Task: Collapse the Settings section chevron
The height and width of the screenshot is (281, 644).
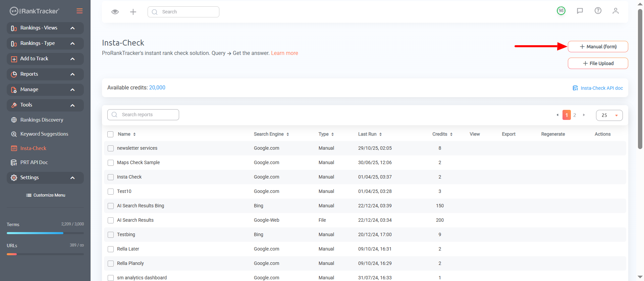Action: [x=72, y=178]
